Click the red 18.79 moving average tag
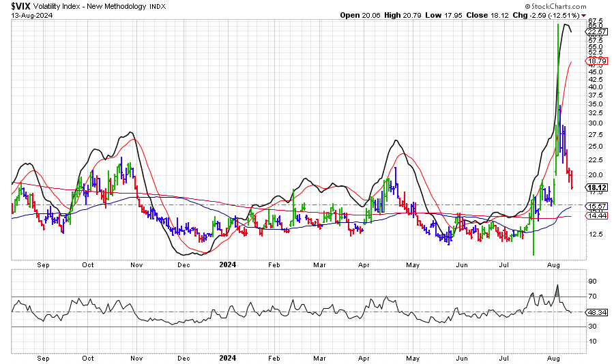The width and height of the screenshot is (614, 364). [596, 61]
